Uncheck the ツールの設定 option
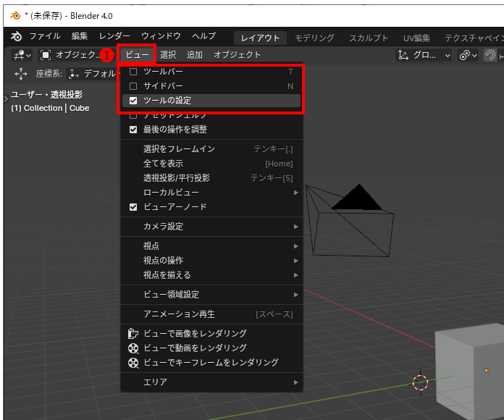This screenshot has height=420, width=504. point(133,101)
